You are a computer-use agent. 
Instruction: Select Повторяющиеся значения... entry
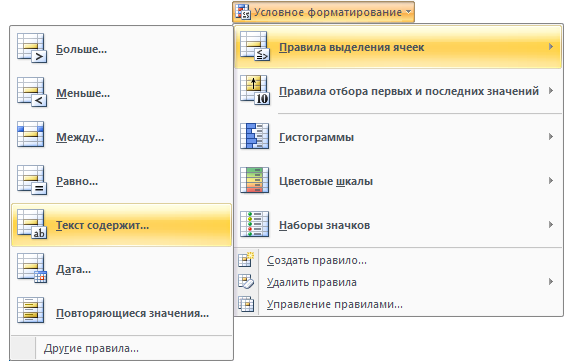point(121,313)
